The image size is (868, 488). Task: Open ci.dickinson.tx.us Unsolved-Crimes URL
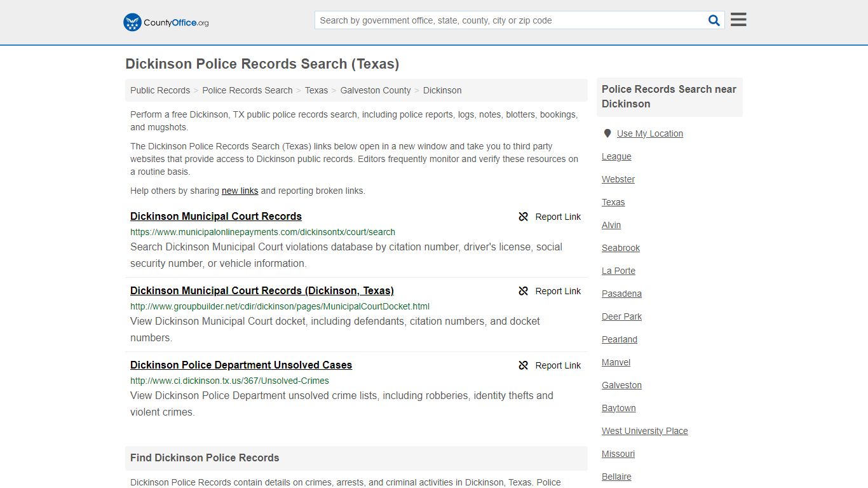(x=229, y=381)
